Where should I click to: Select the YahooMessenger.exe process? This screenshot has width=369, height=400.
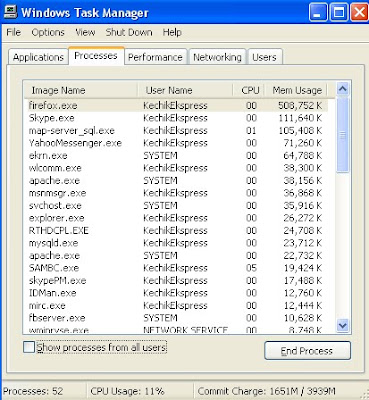tap(176, 143)
